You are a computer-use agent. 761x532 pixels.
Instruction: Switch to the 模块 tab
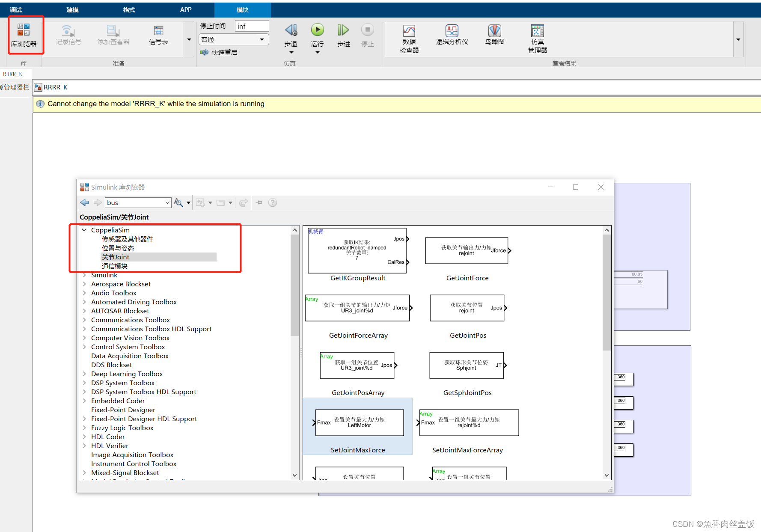[242, 10]
